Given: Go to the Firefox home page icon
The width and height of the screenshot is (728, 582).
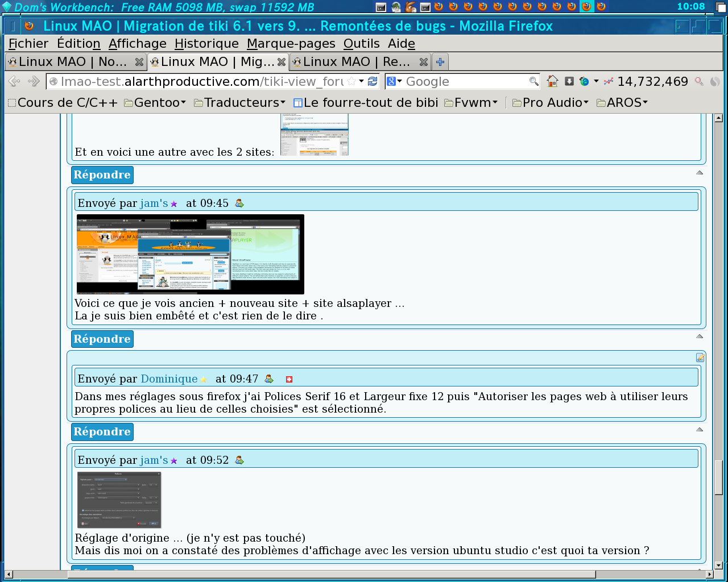Looking at the screenshot, I should click(x=552, y=81).
